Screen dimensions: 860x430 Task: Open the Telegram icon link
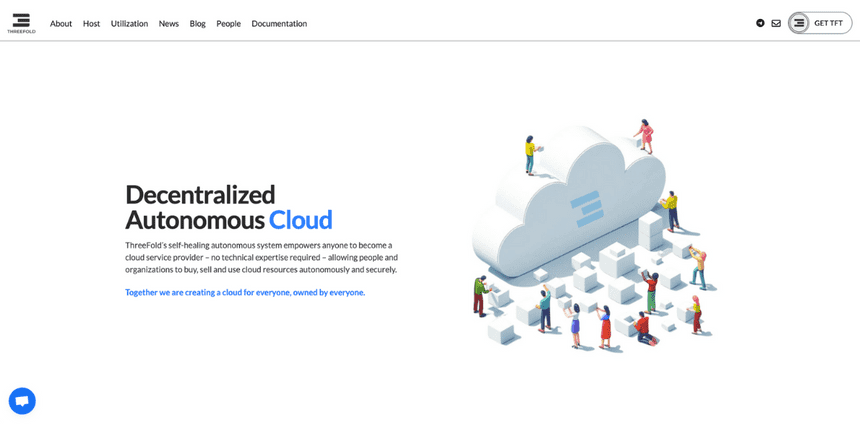pyautogui.click(x=760, y=23)
